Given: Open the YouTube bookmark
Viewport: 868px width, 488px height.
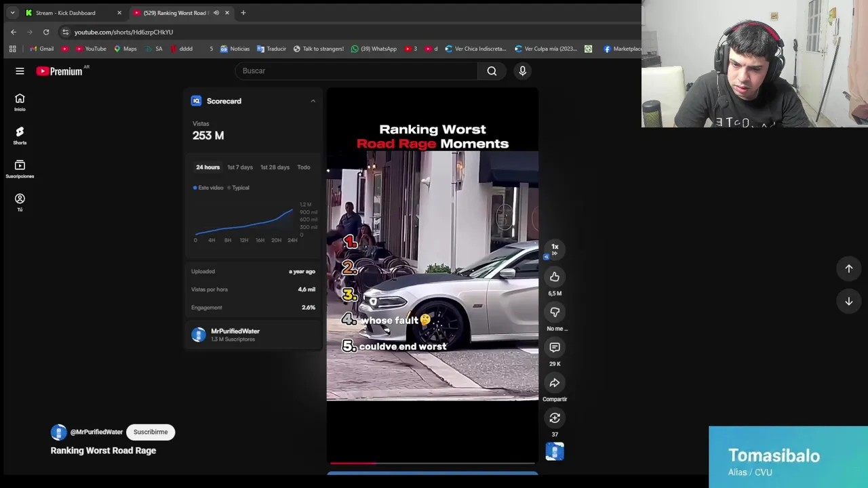Looking at the screenshot, I should (91, 49).
